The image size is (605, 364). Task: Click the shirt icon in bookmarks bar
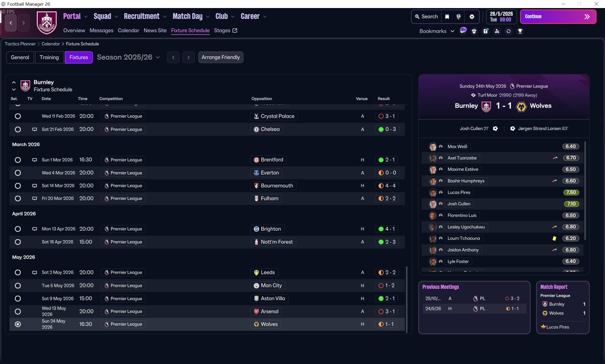pos(474,31)
